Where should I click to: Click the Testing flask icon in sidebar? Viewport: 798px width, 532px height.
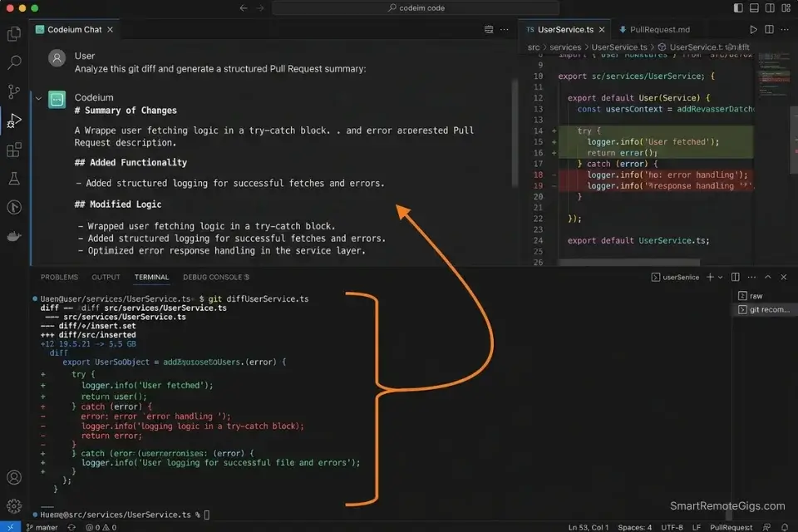click(12, 178)
